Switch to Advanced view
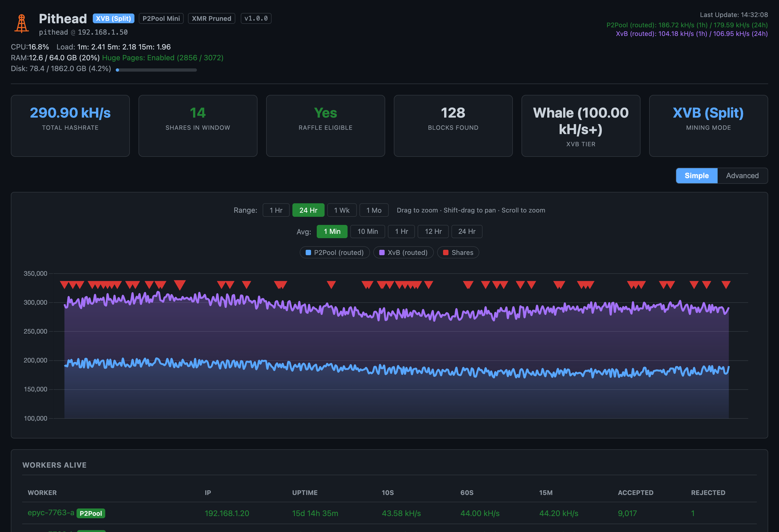The image size is (779, 532). coord(742,176)
